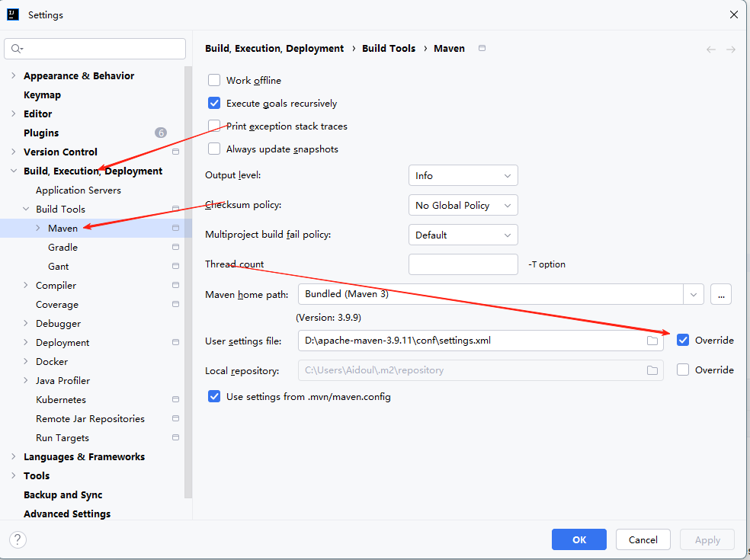This screenshot has height=560, width=750.
Task: Click the Cancel button
Action: [643, 539]
